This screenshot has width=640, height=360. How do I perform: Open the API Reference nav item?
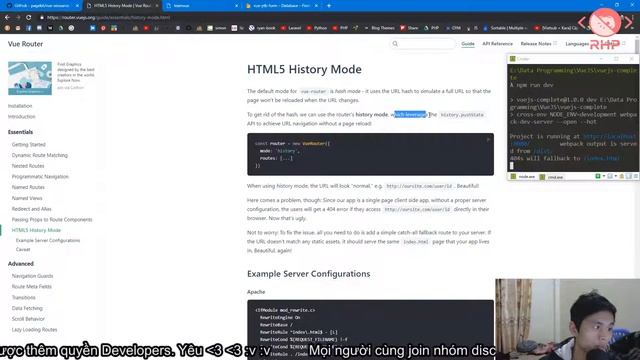click(x=497, y=44)
